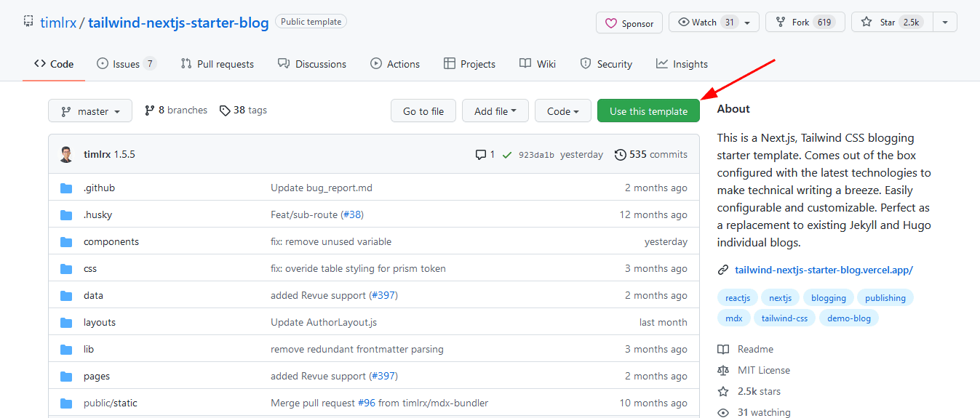This screenshot has height=418, width=980.
Task: Switch to the Code tab
Action: coord(54,64)
